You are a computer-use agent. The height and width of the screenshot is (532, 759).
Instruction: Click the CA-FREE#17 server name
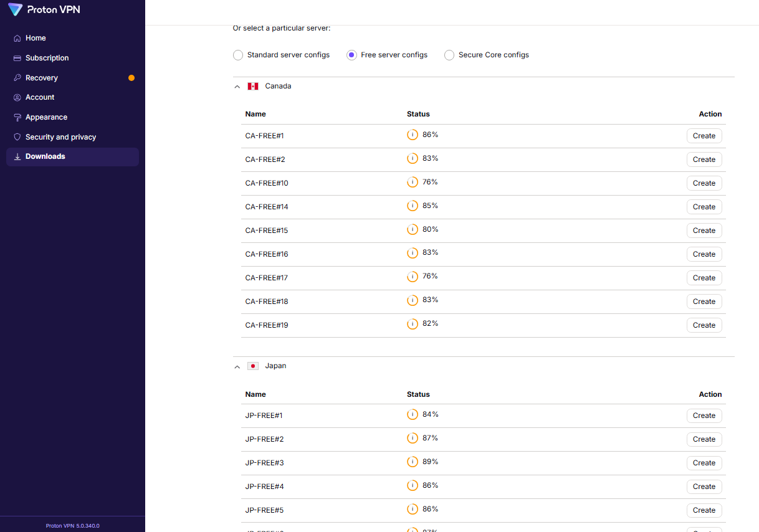pyautogui.click(x=267, y=278)
